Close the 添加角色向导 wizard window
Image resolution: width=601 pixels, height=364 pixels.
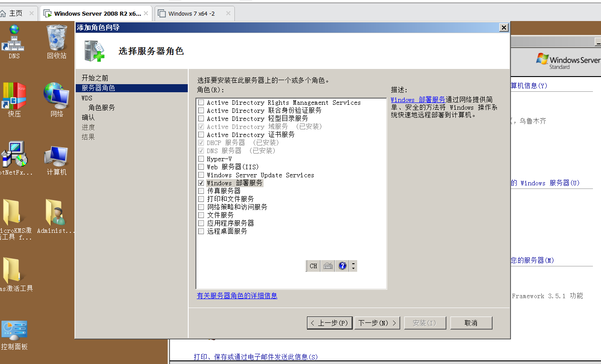[x=504, y=28]
